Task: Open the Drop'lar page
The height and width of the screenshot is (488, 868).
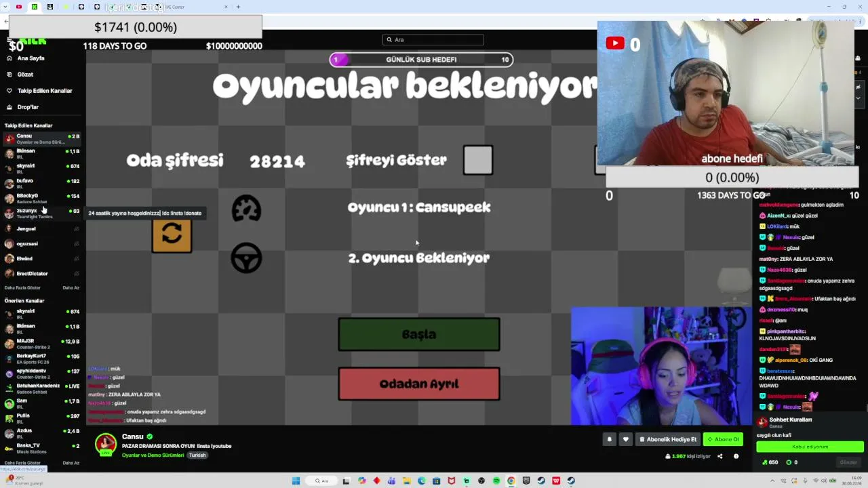Action: (28, 107)
